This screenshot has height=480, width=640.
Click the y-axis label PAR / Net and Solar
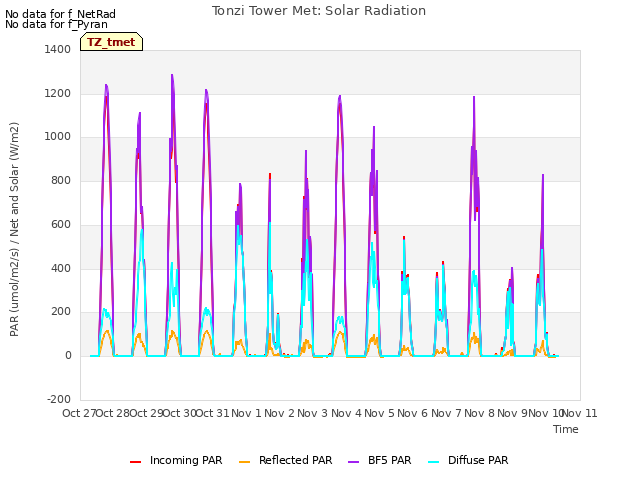(14, 229)
